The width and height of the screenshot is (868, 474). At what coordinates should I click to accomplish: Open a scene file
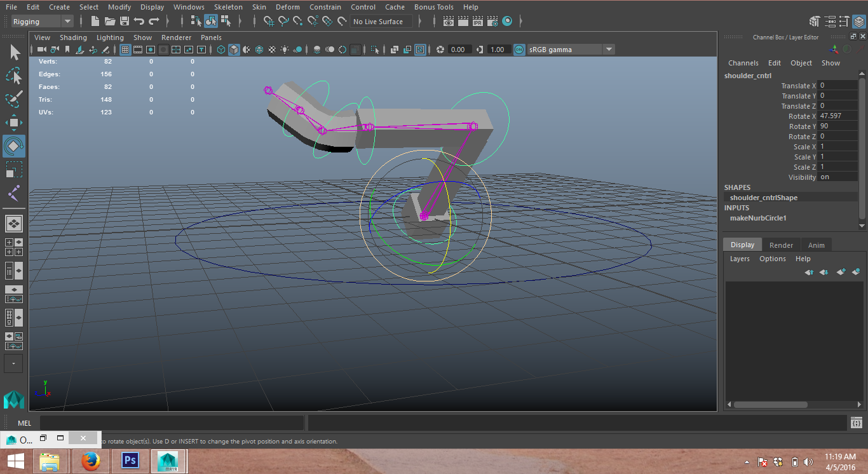click(x=110, y=21)
